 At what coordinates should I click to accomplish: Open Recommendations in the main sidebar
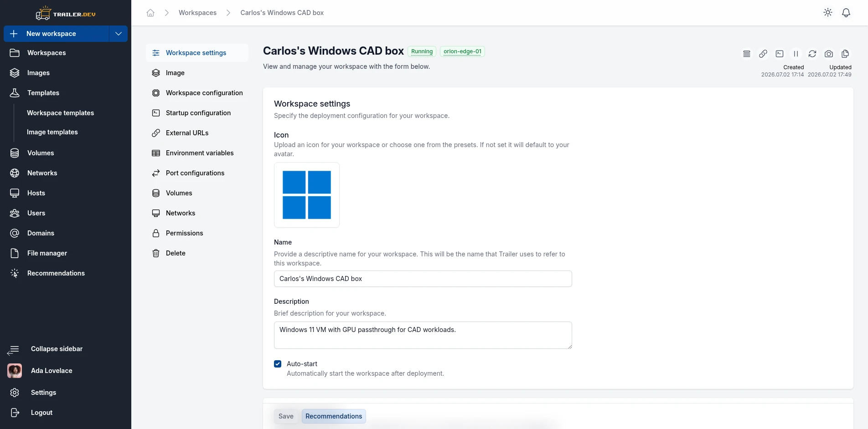pos(66,273)
